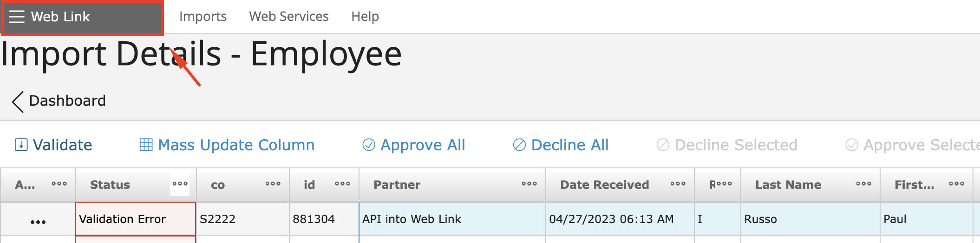Select the Validation Error status cell

[136, 219]
